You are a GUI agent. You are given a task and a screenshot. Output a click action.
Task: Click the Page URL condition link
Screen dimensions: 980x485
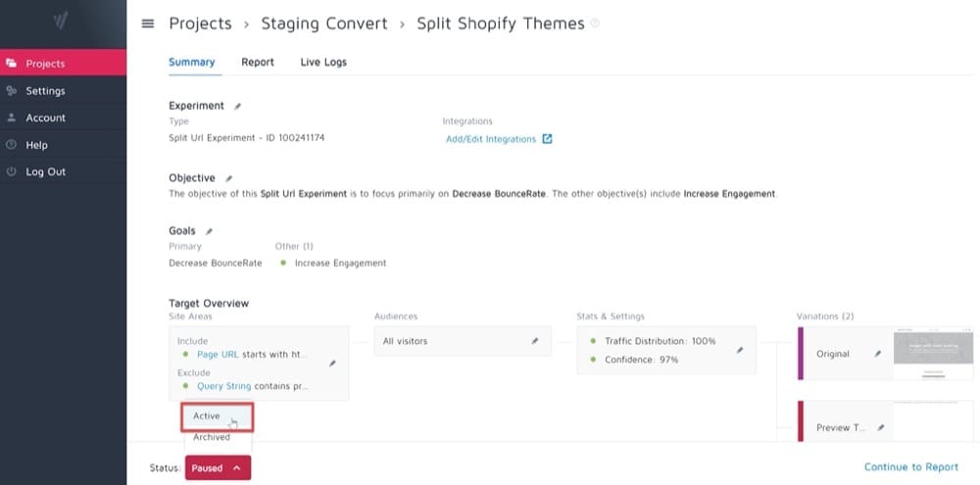click(x=218, y=355)
